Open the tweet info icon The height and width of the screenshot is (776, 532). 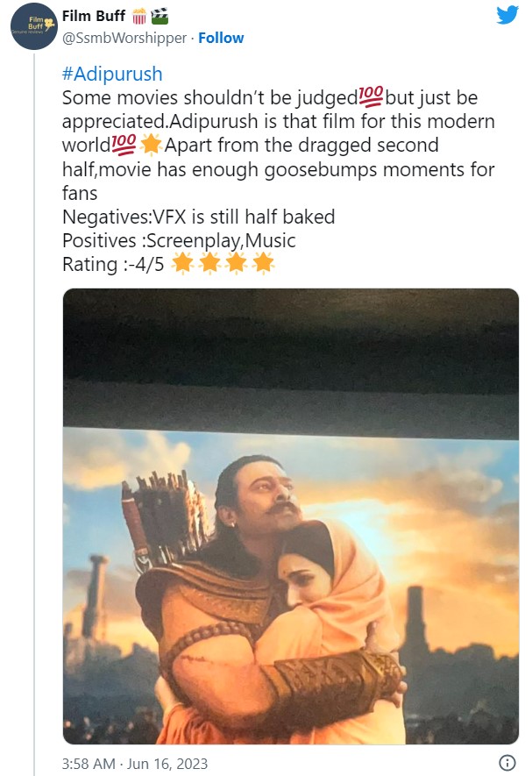click(507, 762)
